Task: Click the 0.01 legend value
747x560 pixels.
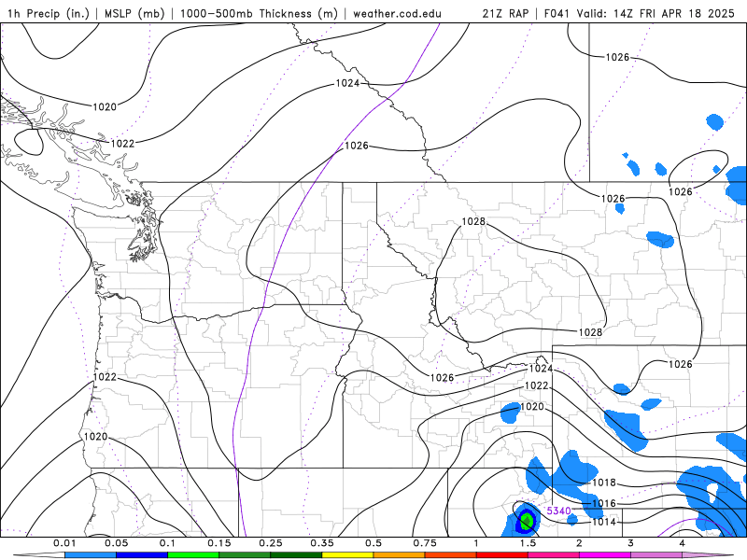Action: click(x=64, y=543)
